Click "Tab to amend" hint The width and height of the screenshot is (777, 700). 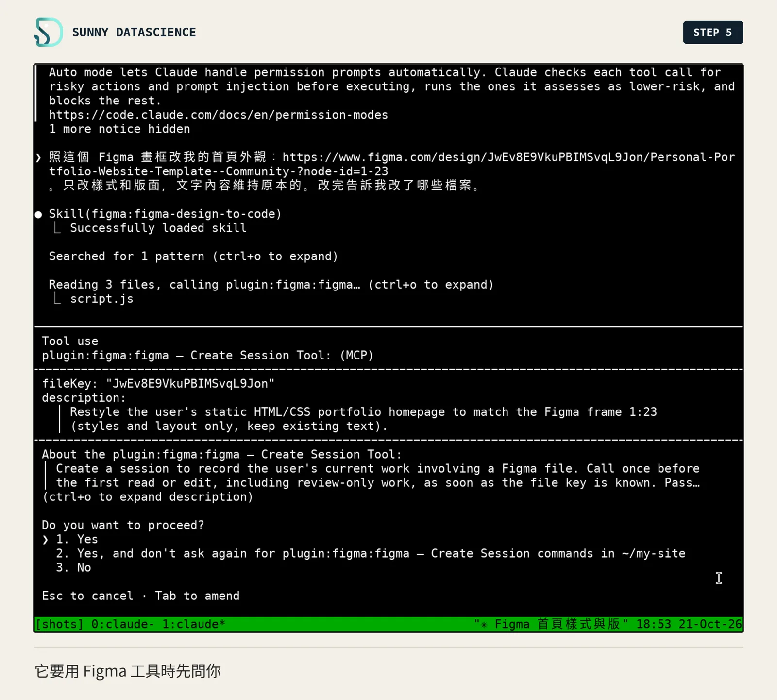tap(197, 596)
